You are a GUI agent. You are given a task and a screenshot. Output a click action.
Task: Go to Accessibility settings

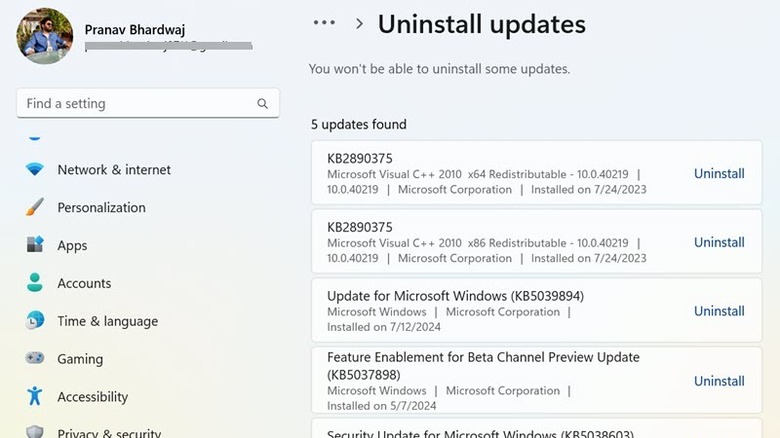tap(94, 397)
